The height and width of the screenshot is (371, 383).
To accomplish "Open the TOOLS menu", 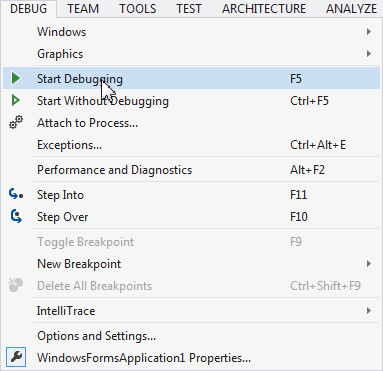I will point(138,9).
